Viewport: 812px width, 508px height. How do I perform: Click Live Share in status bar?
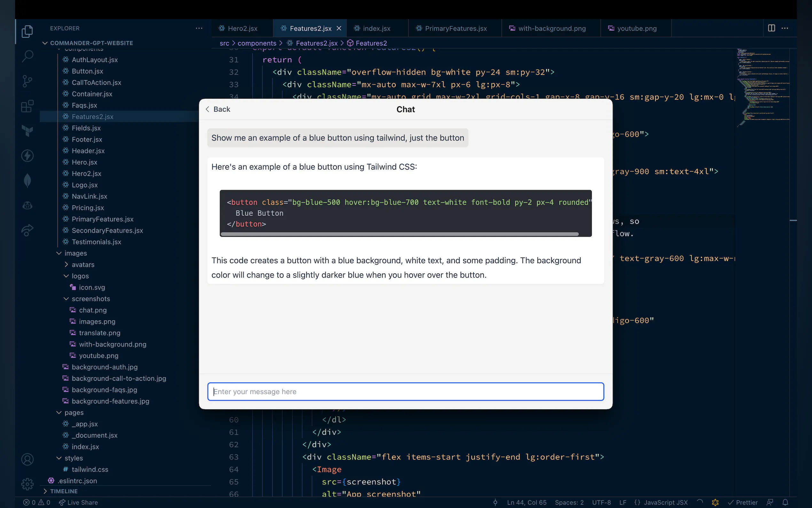79,502
